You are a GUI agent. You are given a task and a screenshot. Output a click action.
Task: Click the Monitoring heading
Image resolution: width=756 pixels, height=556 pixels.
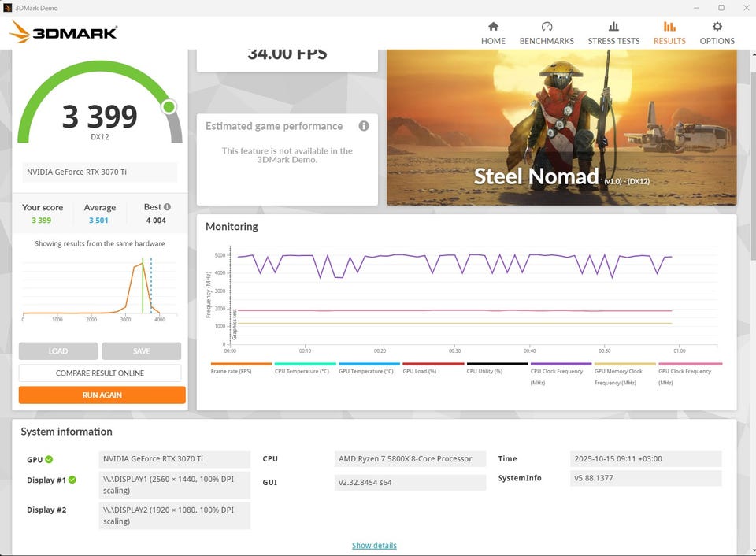[232, 227]
